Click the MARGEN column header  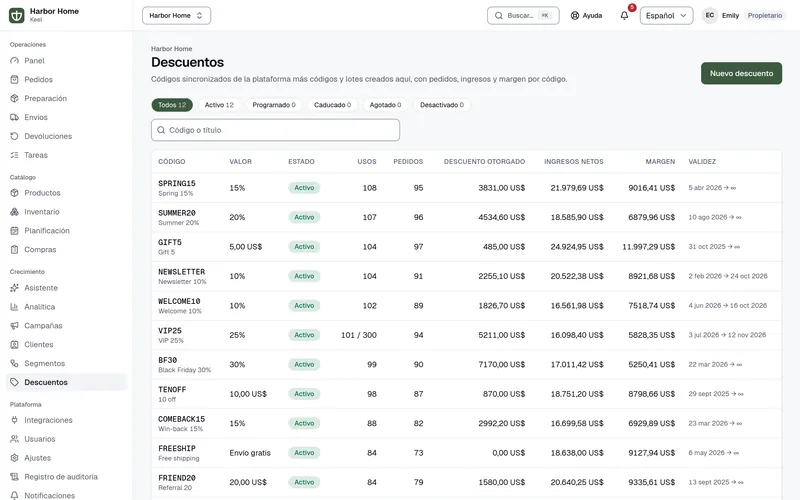pyautogui.click(x=660, y=162)
